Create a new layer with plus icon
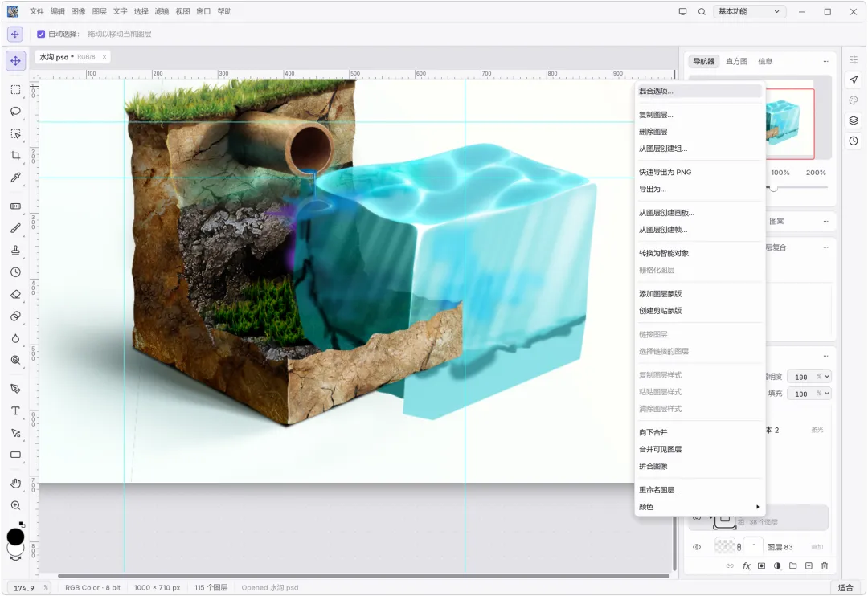The image size is (868, 596). point(809,565)
